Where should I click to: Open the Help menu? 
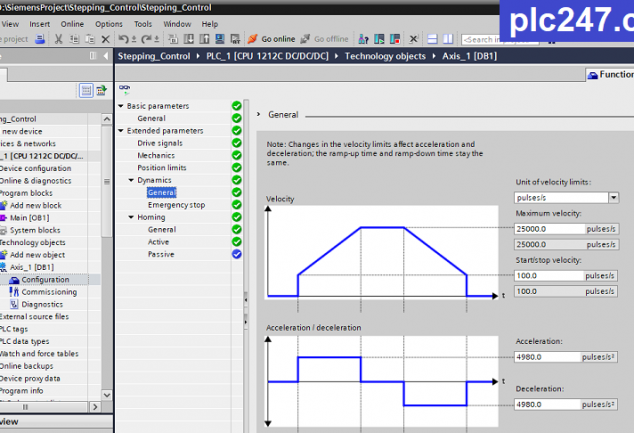pyautogui.click(x=210, y=24)
